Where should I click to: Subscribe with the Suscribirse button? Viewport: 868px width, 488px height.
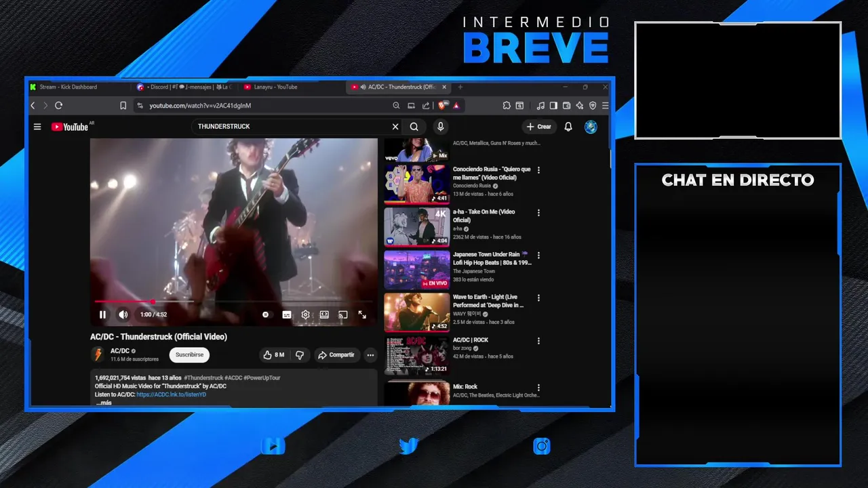(189, 354)
